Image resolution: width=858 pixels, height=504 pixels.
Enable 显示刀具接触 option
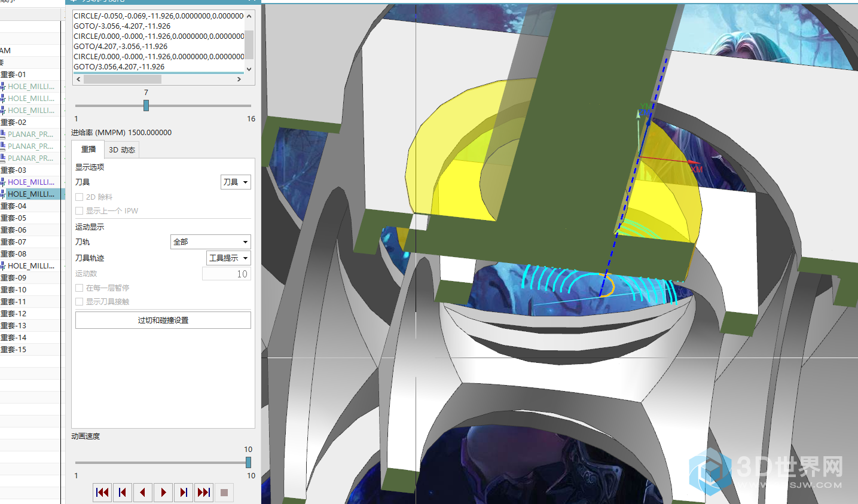79,301
